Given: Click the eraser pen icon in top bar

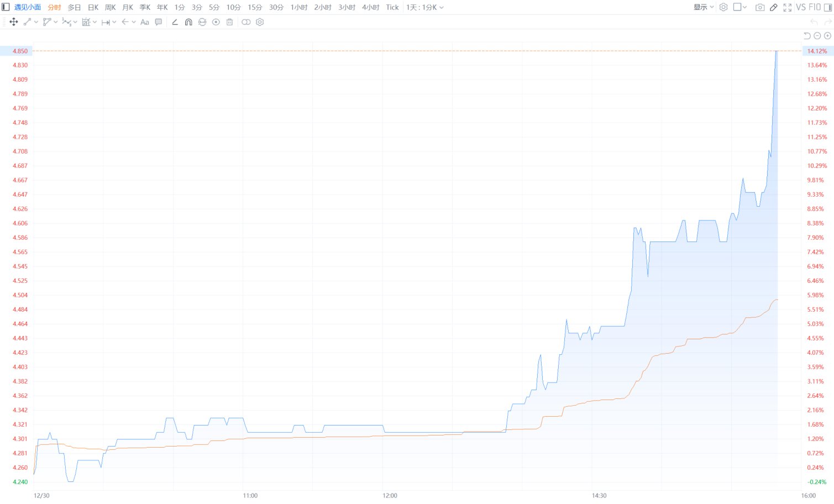Looking at the screenshot, I should 774,7.
